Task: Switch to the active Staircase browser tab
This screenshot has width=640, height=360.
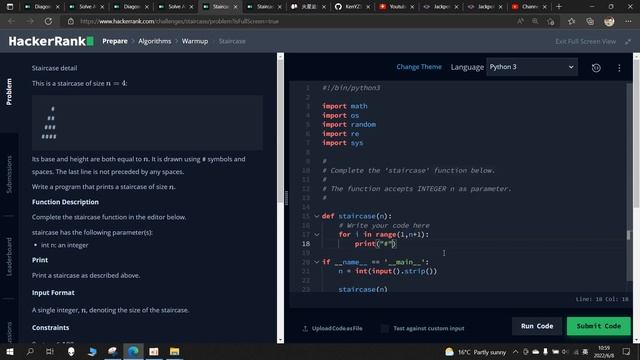Action: (220, 7)
